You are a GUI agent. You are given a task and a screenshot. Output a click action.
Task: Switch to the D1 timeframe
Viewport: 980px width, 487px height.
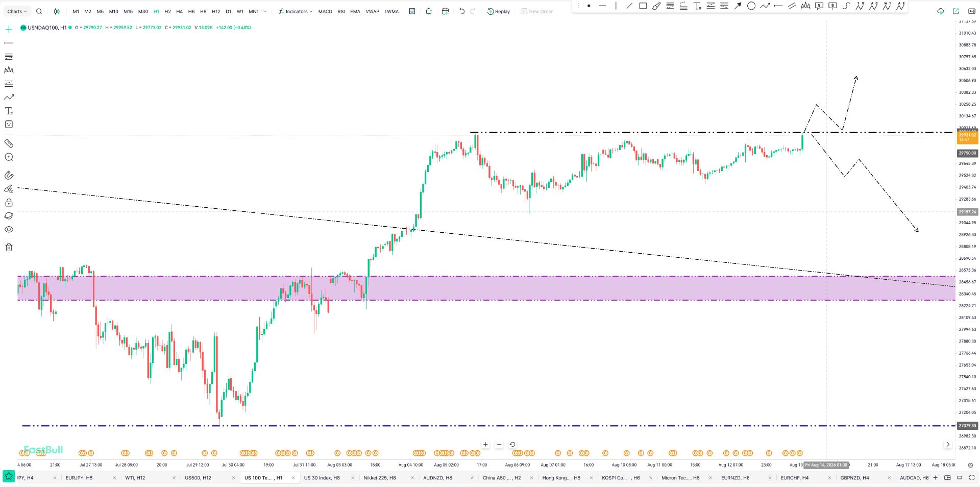pos(228,11)
